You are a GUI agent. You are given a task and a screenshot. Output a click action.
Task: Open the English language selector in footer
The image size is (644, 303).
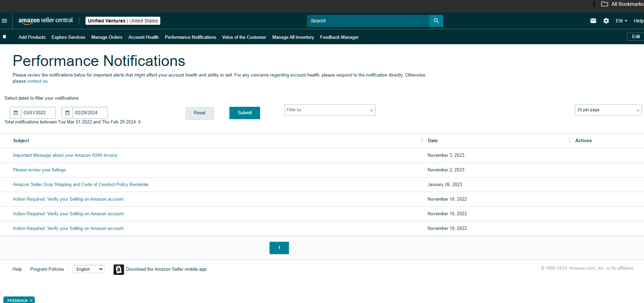pos(89,269)
